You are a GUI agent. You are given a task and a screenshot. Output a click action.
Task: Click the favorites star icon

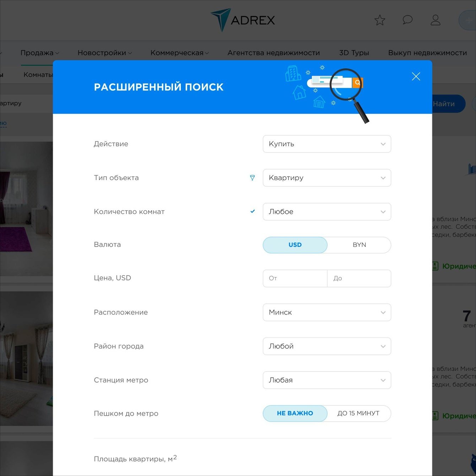[380, 20]
